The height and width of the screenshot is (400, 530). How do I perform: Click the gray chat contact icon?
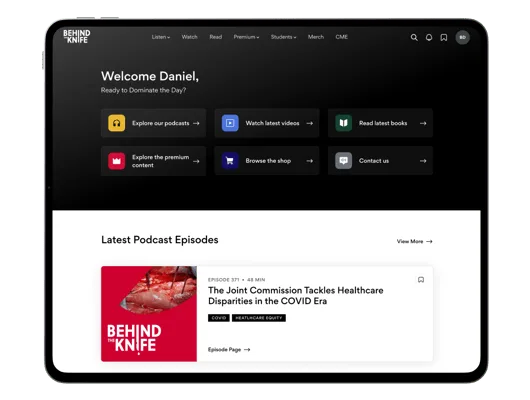(343, 161)
